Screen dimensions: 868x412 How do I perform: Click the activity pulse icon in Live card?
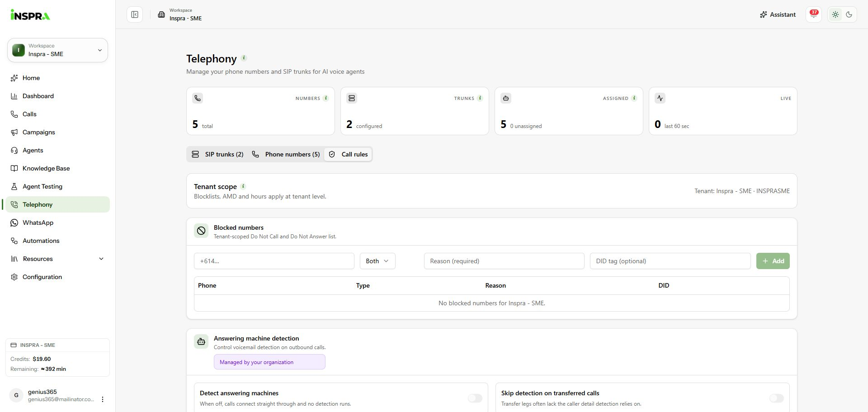(x=660, y=98)
